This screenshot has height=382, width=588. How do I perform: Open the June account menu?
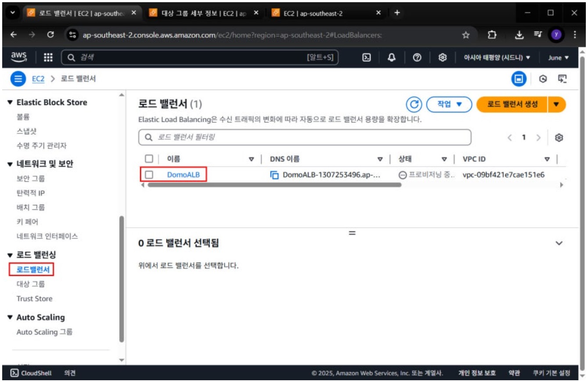(558, 58)
